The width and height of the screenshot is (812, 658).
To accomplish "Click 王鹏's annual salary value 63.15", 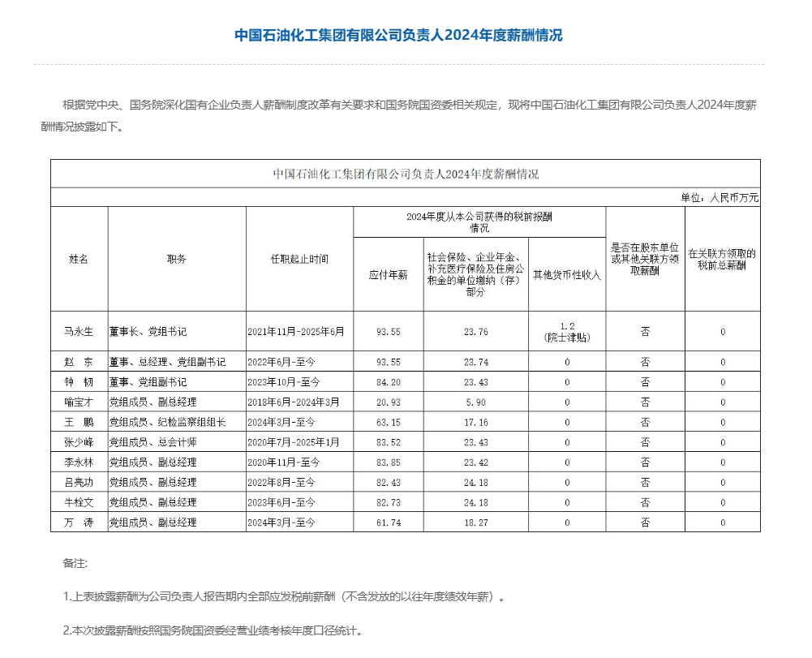I will coord(388,422).
